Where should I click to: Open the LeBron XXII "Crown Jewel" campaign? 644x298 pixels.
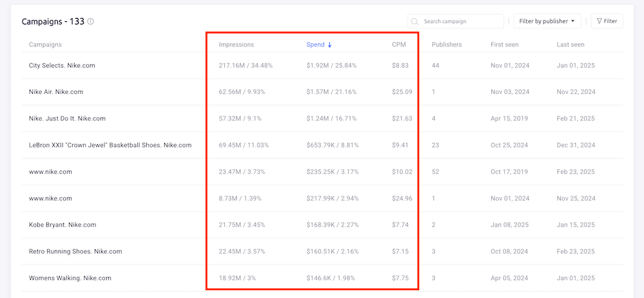pyautogui.click(x=110, y=145)
